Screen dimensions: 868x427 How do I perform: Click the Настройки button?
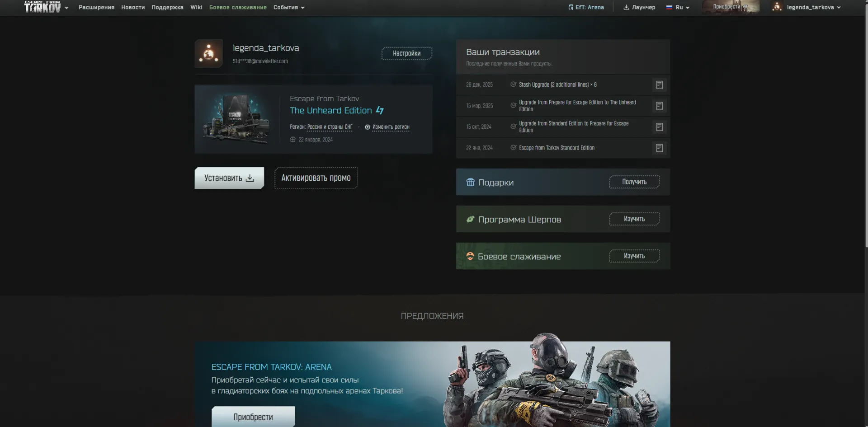pyautogui.click(x=406, y=53)
